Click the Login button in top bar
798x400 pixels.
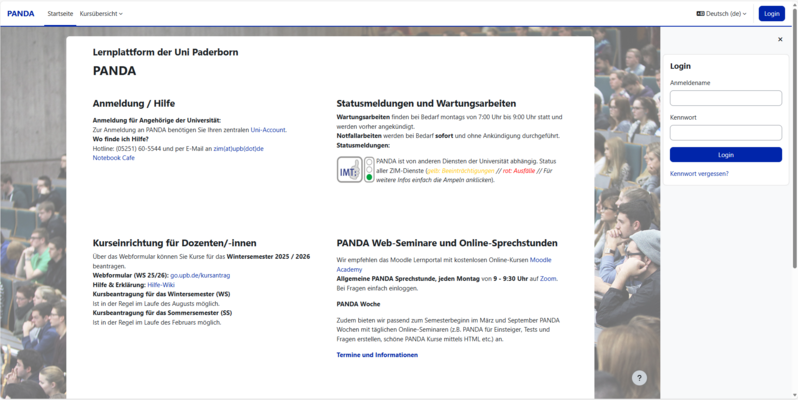pyautogui.click(x=772, y=14)
